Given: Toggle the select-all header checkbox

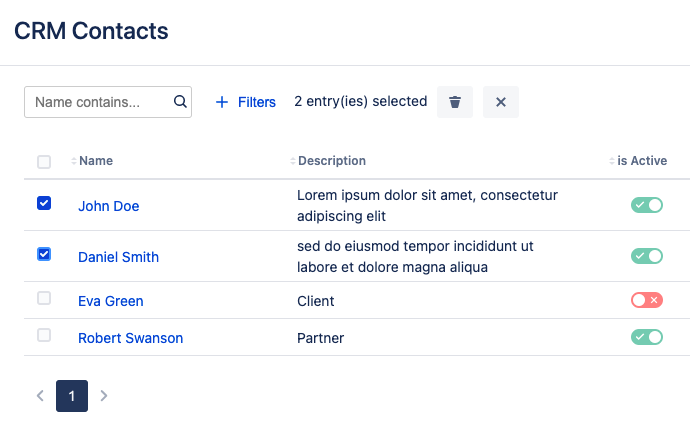Looking at the screenshot, I should 44,162.
